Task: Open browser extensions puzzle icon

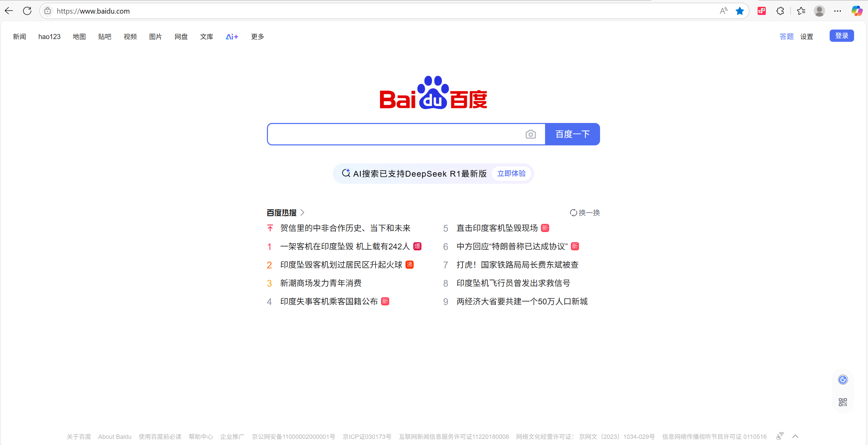Action: [x=780, y=11]
